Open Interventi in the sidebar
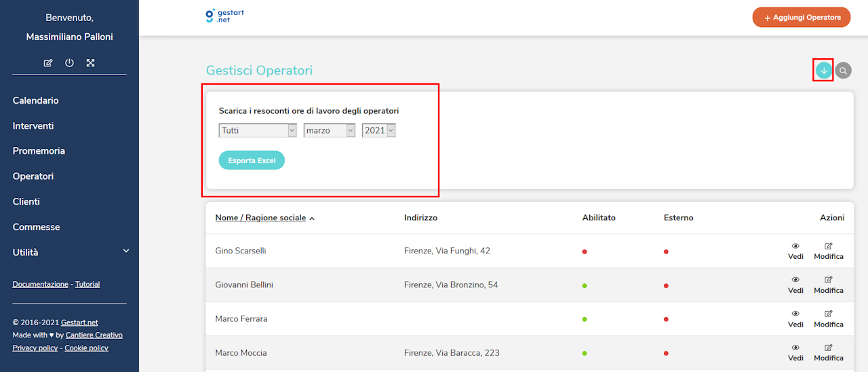Image resolution: width=868 pixels, height=372 pixels. tap(33, 126)
